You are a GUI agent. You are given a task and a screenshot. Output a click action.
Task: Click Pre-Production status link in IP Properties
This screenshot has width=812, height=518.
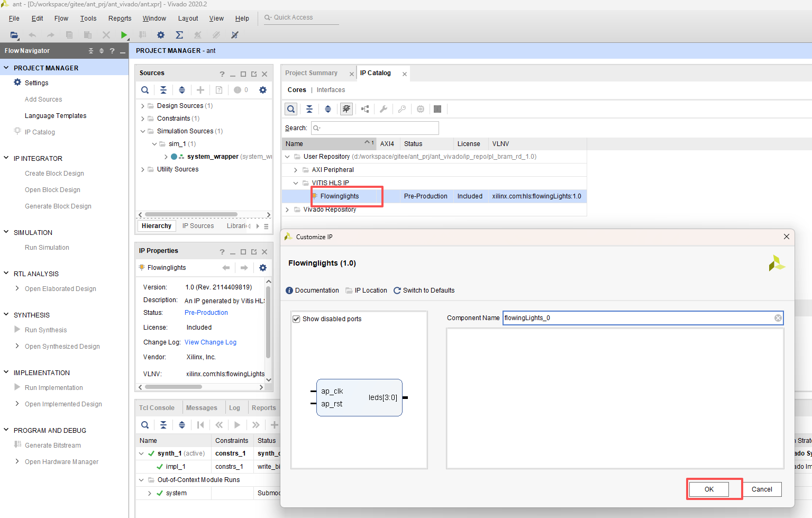pos(206,313)
